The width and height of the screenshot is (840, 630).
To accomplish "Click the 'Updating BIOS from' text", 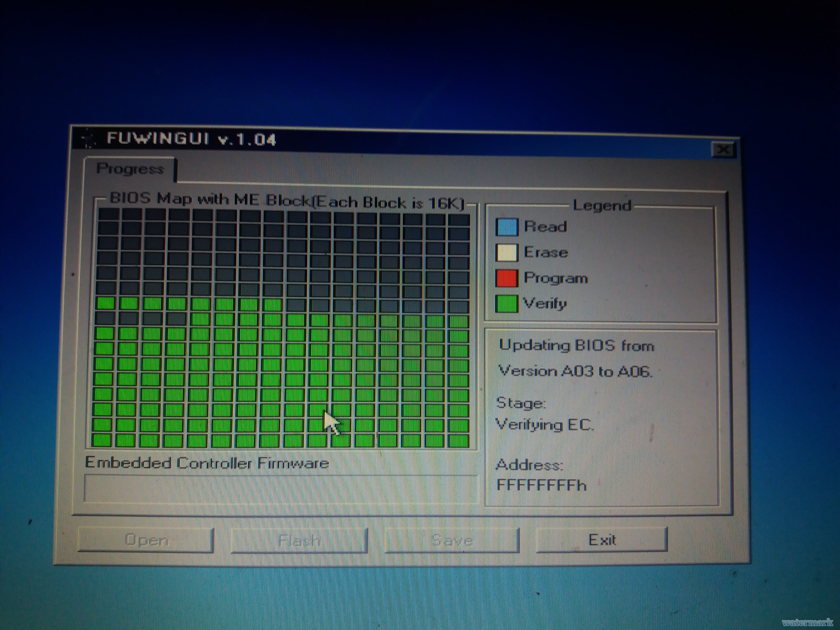I will [577, 346].
